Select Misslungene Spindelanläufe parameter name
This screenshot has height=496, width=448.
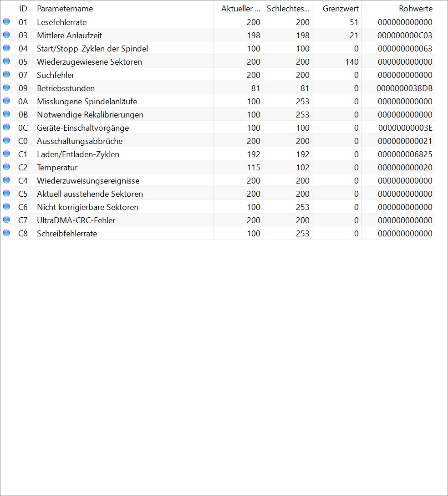87,102
